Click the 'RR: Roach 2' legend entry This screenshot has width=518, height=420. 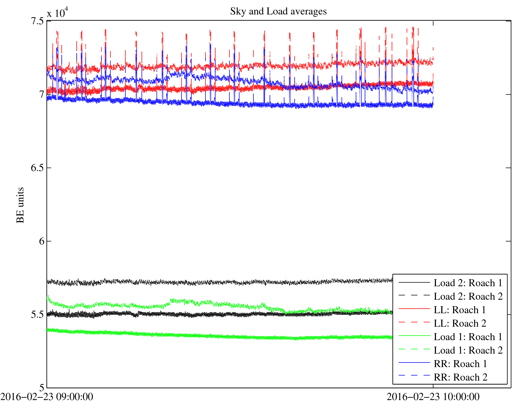click(461, 377)
